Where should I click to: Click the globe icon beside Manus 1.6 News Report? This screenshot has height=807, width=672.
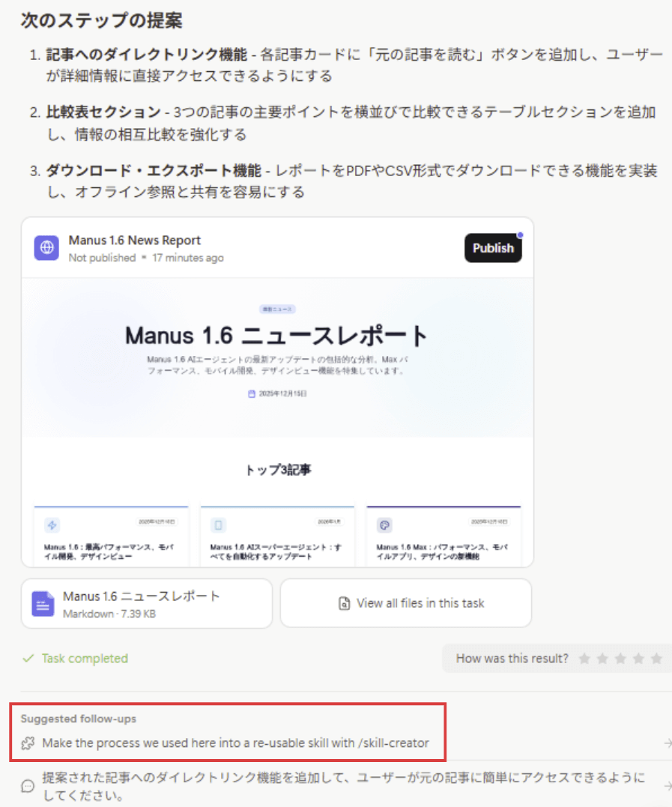46,248
